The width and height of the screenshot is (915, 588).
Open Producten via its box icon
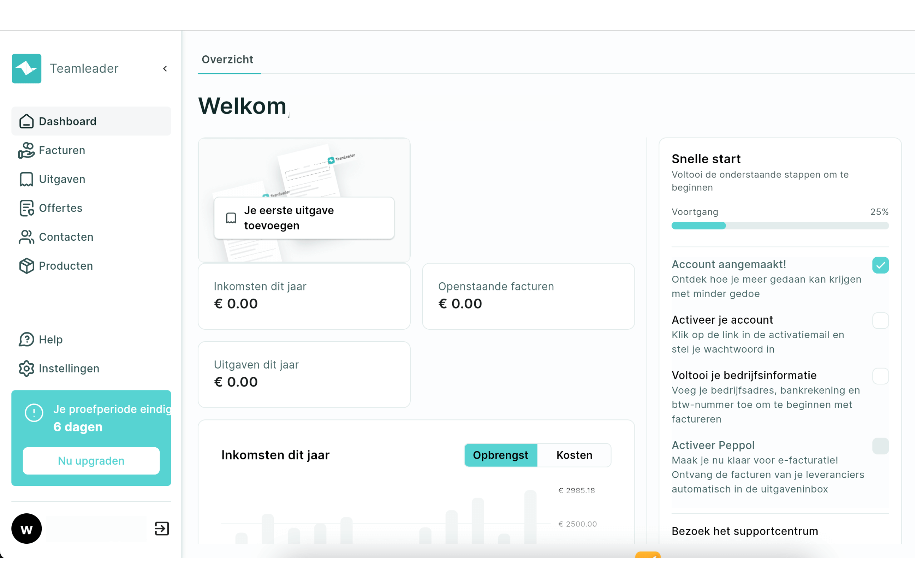pyautogui.click(x=26, y=266)
